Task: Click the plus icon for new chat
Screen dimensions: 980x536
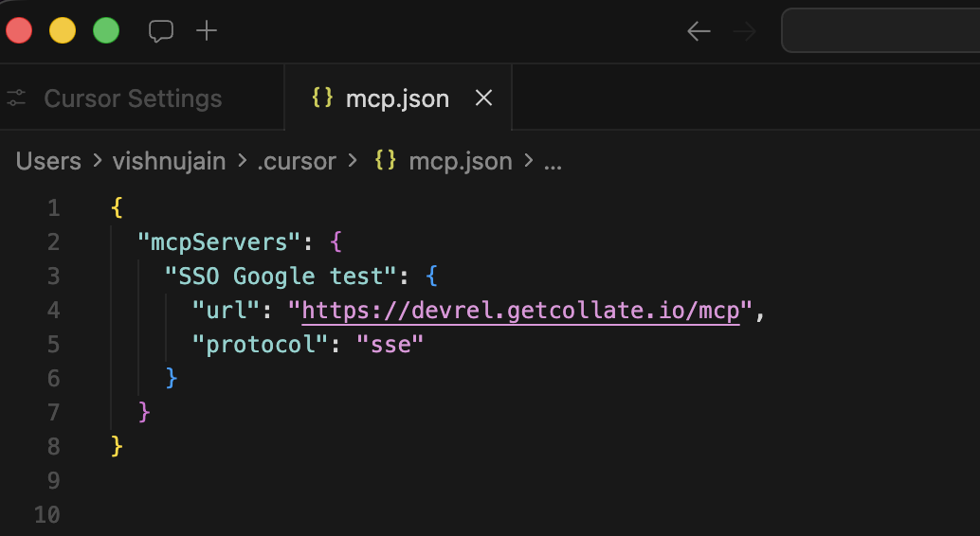Action: click(207, 30)
